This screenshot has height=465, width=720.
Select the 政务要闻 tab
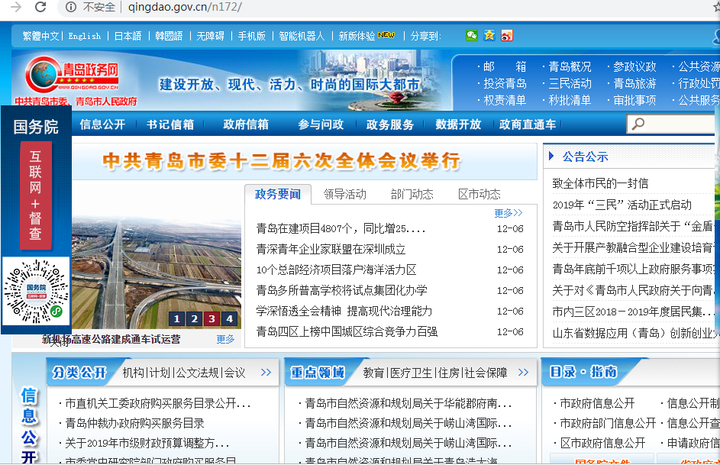278,194
